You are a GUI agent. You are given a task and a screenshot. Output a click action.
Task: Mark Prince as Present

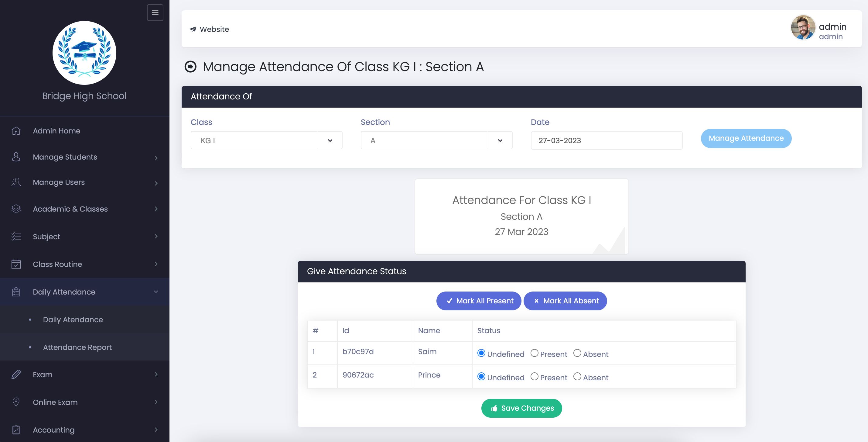535,377
